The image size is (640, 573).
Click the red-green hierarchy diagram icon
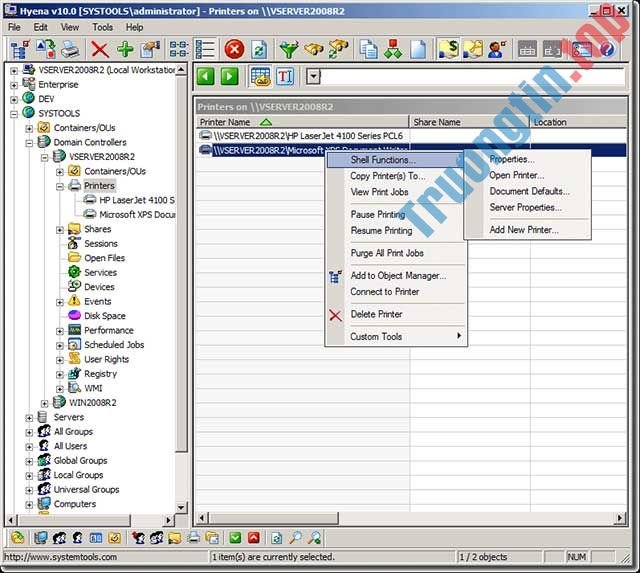tap(393, 50)
